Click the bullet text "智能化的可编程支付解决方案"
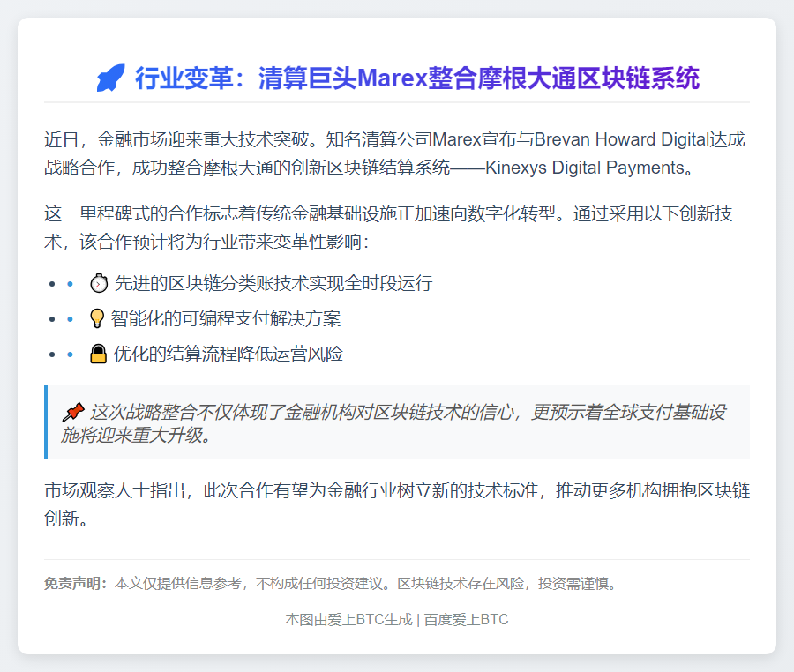794x672 pixels. tap(226, 318)
